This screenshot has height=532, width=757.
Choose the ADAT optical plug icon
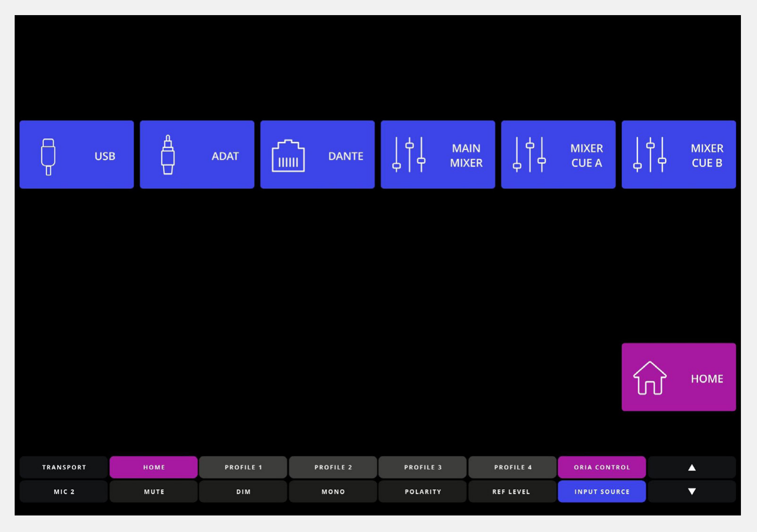[x=168, y=155]
